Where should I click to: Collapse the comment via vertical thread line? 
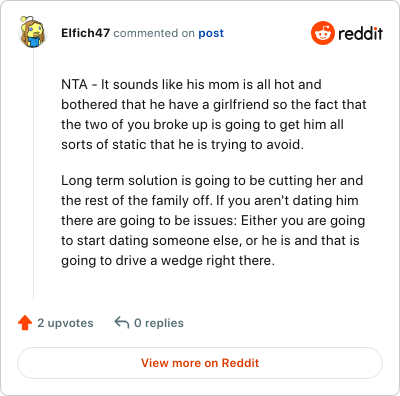tap(33, 173)
